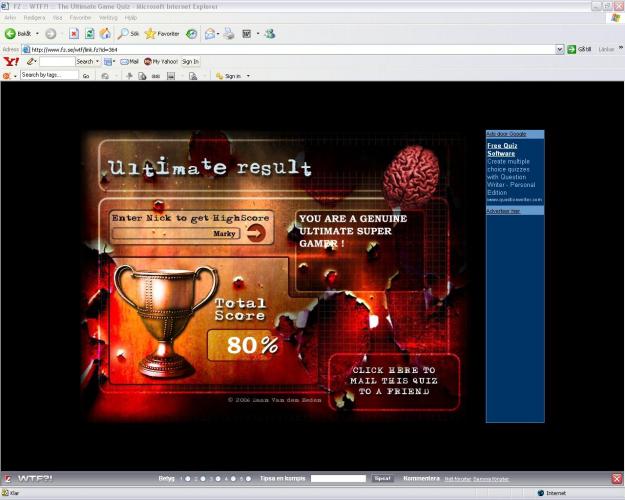
Task: Click the Stop loading icon
Action: 74,33
